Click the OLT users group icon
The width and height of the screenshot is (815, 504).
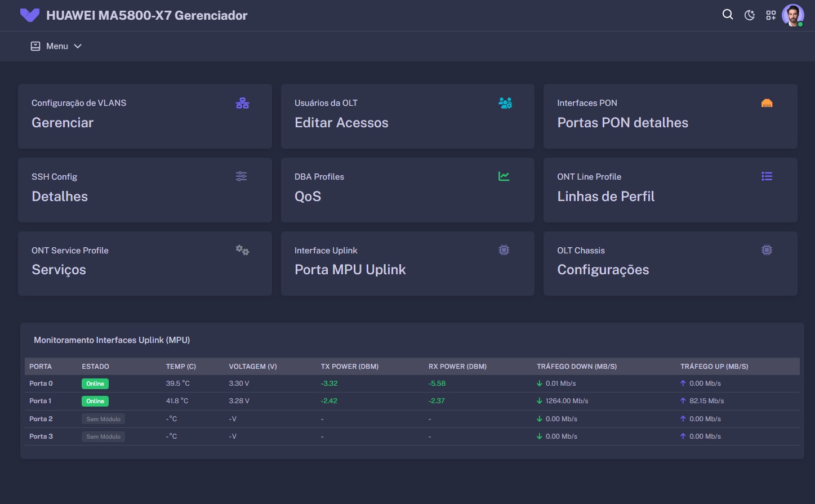tap(505, 103)
